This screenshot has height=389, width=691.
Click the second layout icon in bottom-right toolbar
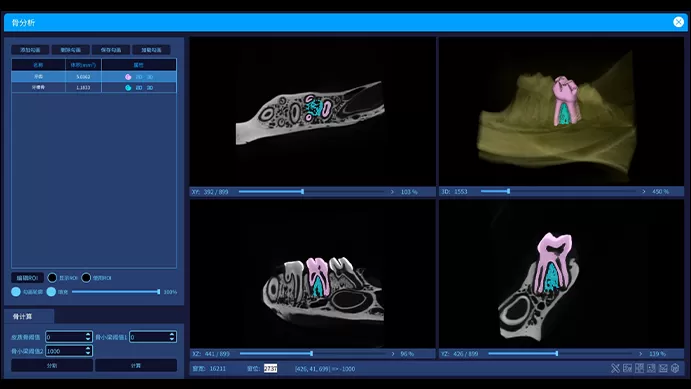[x=628, y=368]
